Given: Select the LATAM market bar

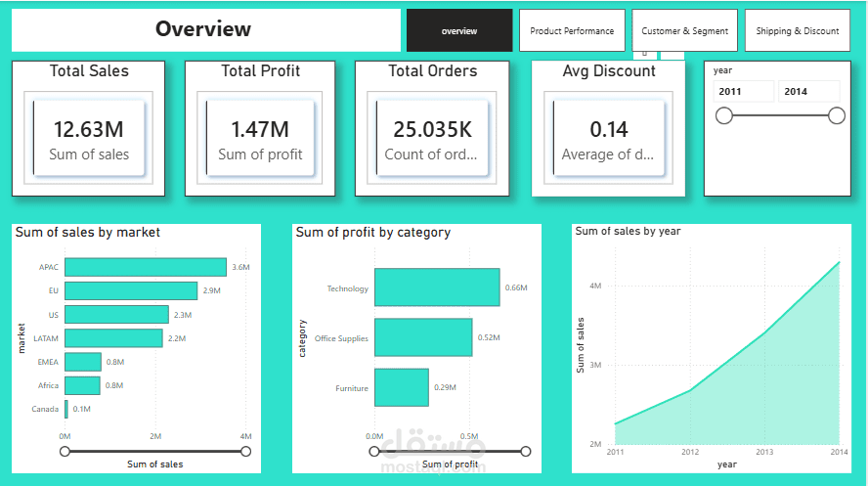Looking at the screenshot, I should coord(113,338).
